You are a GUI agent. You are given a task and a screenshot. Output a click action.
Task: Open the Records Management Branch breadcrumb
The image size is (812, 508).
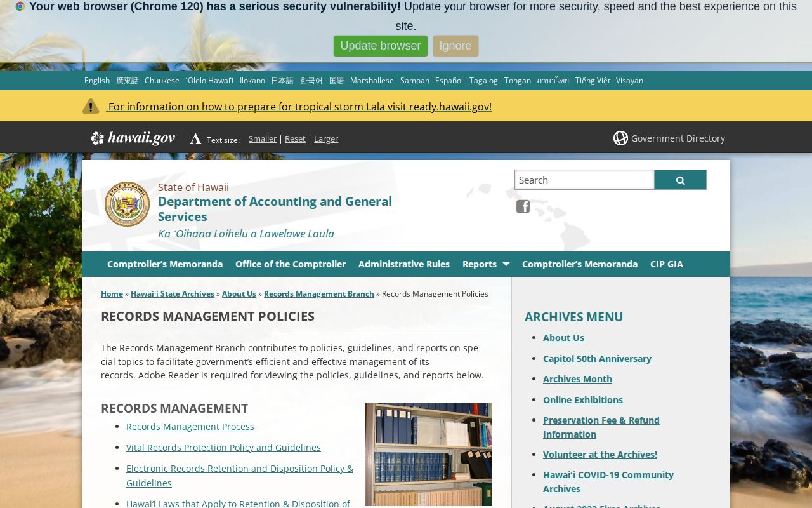pos(319,294)
